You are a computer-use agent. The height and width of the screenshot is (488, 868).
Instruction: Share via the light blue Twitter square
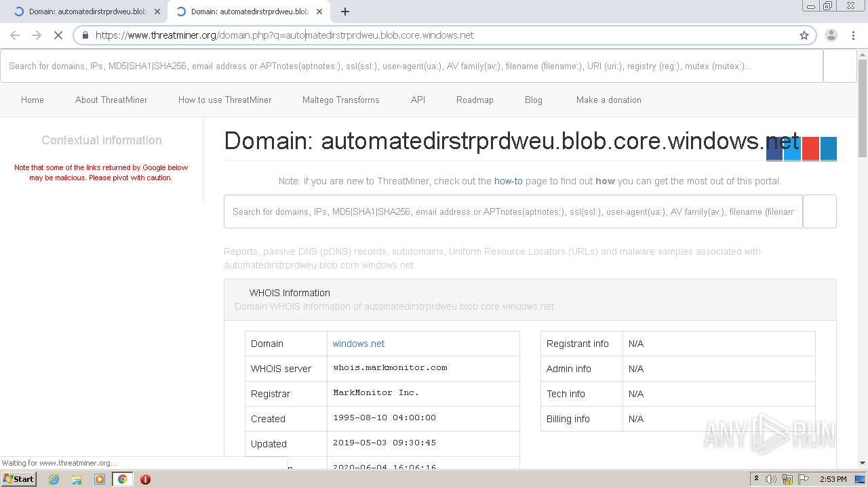(792, 148)
